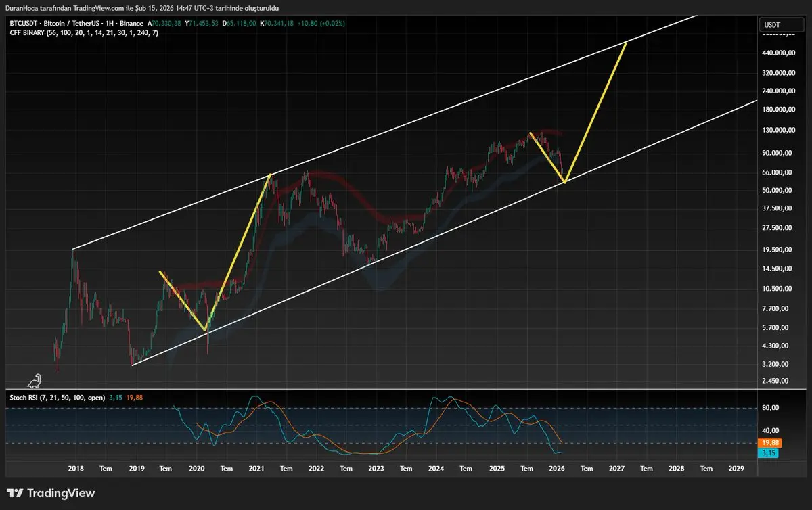The image size is (812, 510).
Task: Click the 130.000,00 price axis label
Action: tap(778, 130)
